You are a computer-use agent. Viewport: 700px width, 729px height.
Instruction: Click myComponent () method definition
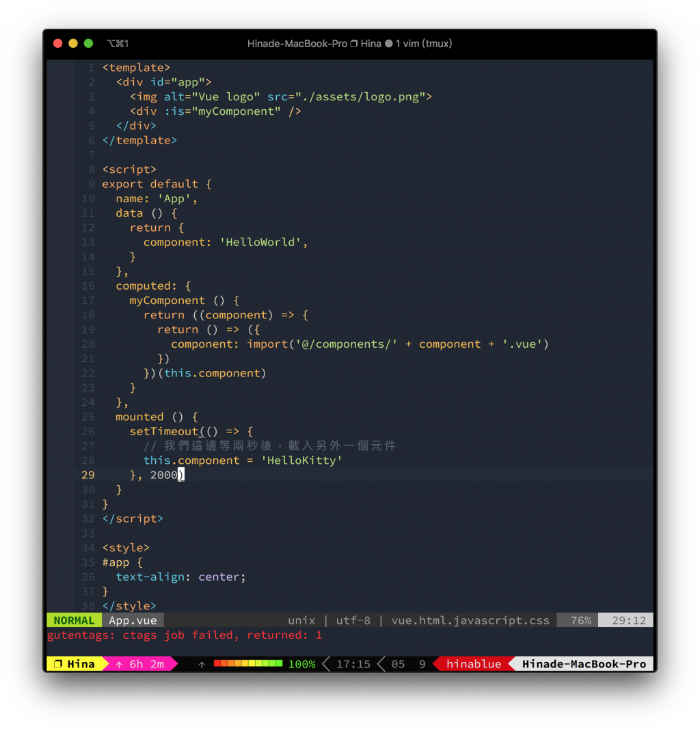click(178, 301)
